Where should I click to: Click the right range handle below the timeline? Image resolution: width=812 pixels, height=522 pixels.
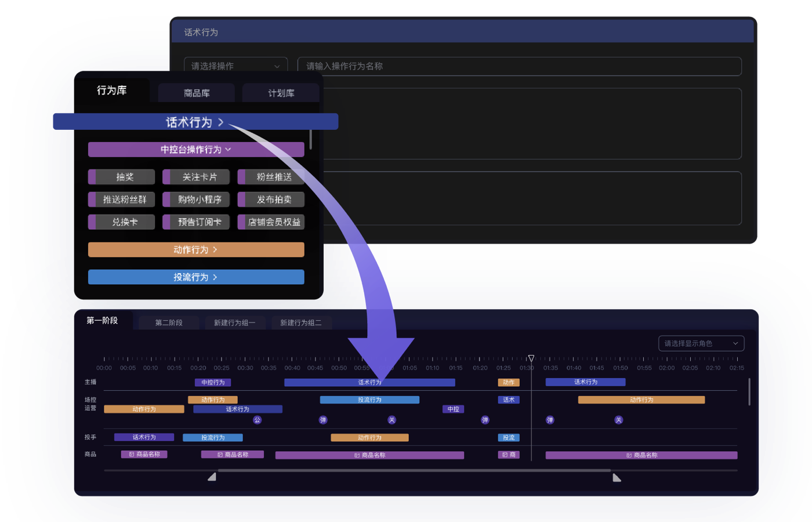pyautogui.click(x=617, y=477)
